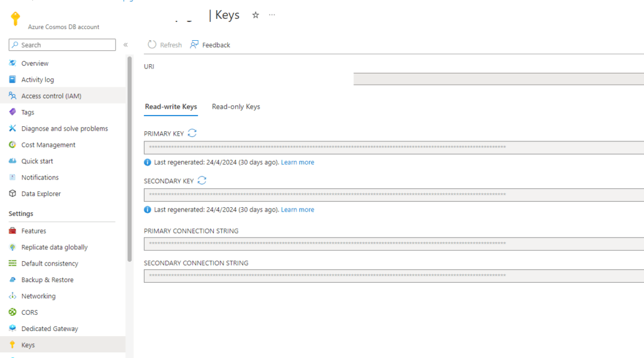Screen dimensions: 644x358
Task: Go to Notifications in sidebar
Action: [x=40, y=178]
